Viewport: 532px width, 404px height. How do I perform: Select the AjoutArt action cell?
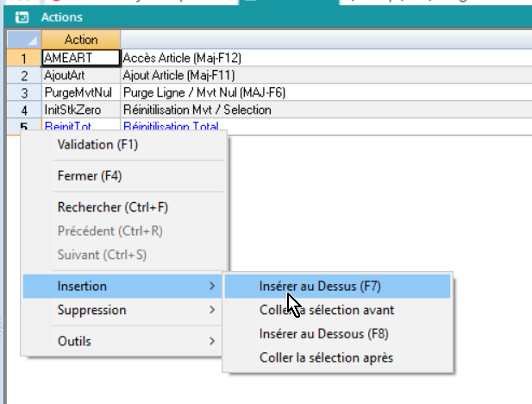coord(80,75)
